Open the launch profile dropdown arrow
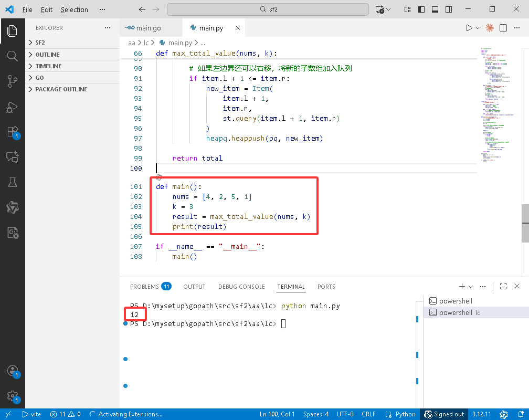 click(471, 286)
